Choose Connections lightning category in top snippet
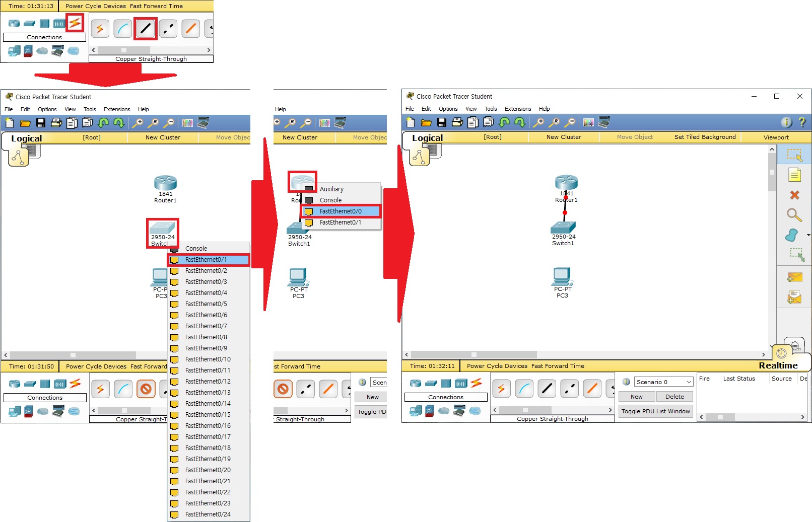 [x=75, y=23]
